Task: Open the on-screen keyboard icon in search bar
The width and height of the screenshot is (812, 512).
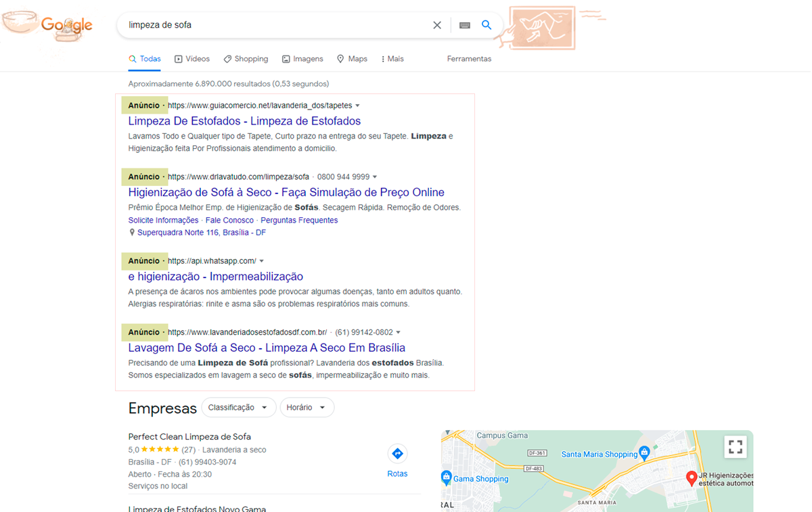Action: [464, 24]
